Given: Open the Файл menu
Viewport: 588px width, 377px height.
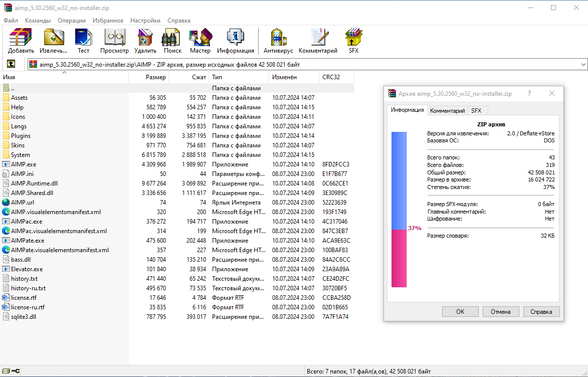Looking at the screenshot, I should 11,21.
